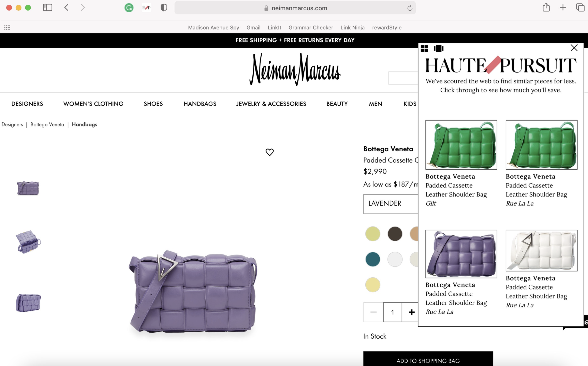Add a new tab with the plus icon
This screenshot has width=588, height=366.
[563, 7]
